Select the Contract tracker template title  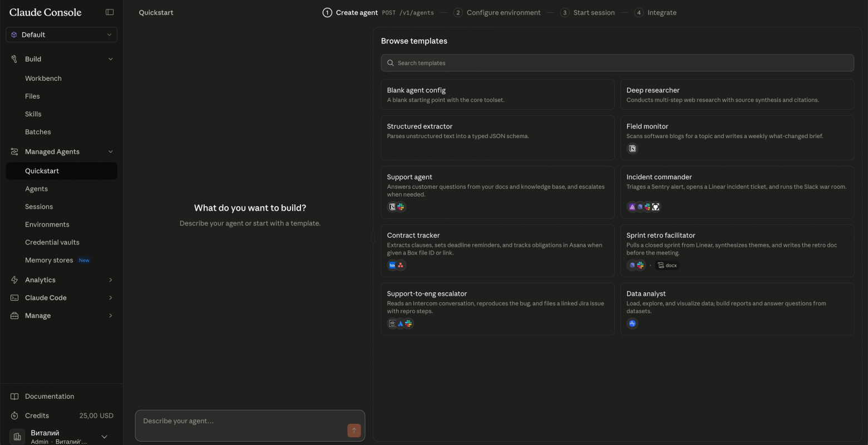(413, 236)
